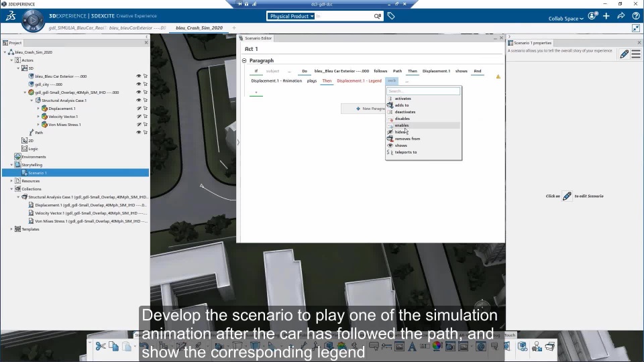Image resolution: width=644 pixels, height=362 pixels.
Task: Open the help question mark icon
Action: [636, 16]
